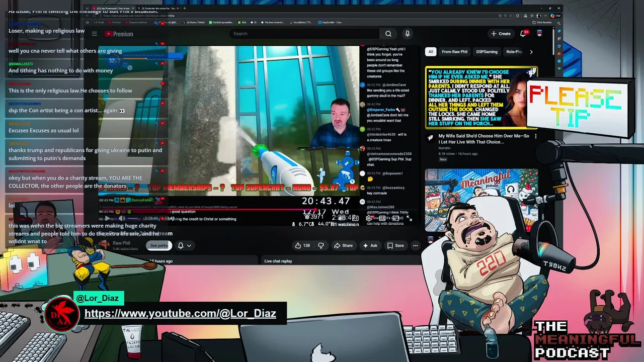
Task: Open the browser Chat copilot button
Action: (x=555, y=16)
